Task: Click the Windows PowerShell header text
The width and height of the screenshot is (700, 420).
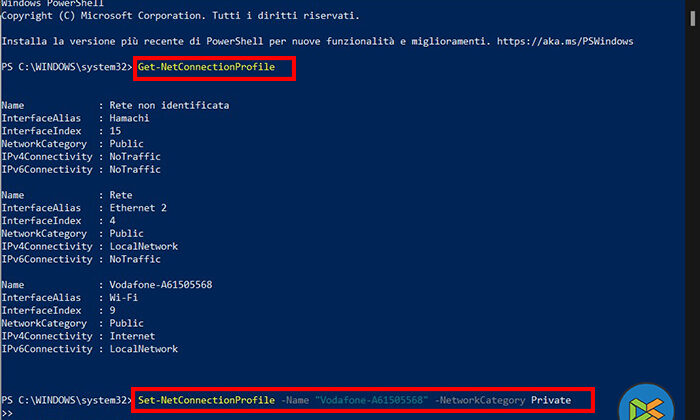Action: [x=48, y=5]
